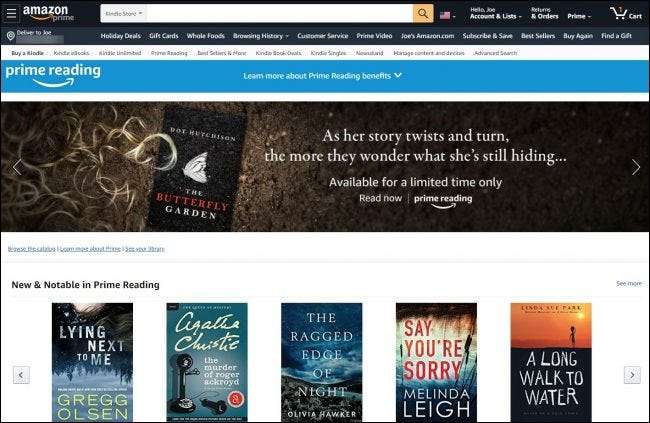
Task: Go to Amazon Prime home logo
Action: click(x=48, y=13)
